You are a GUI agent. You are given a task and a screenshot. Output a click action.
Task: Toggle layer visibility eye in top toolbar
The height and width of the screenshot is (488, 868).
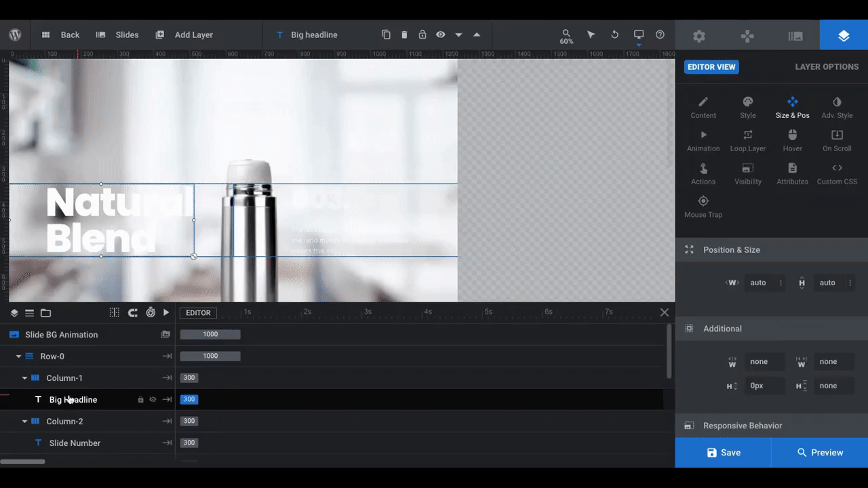click(440, 35)
